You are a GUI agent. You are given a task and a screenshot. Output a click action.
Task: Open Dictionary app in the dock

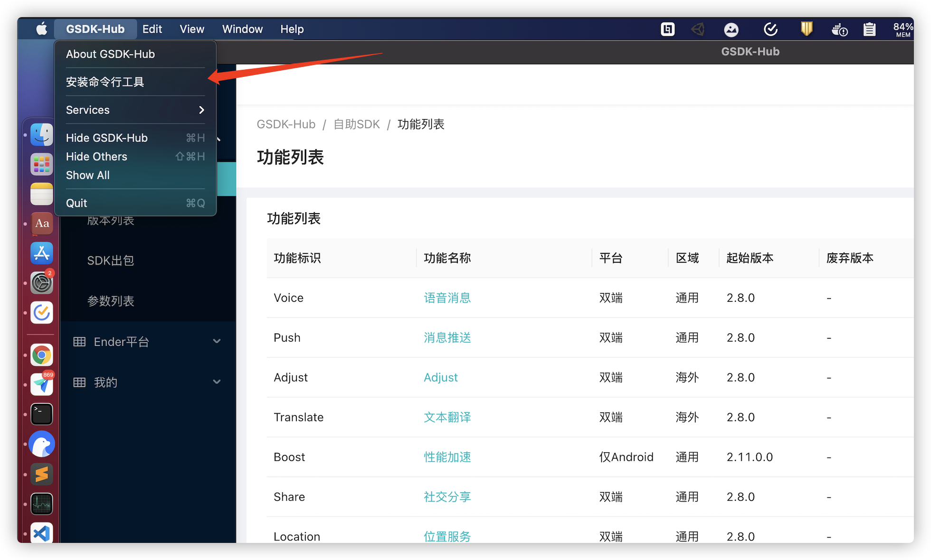[x=42, y=224]
